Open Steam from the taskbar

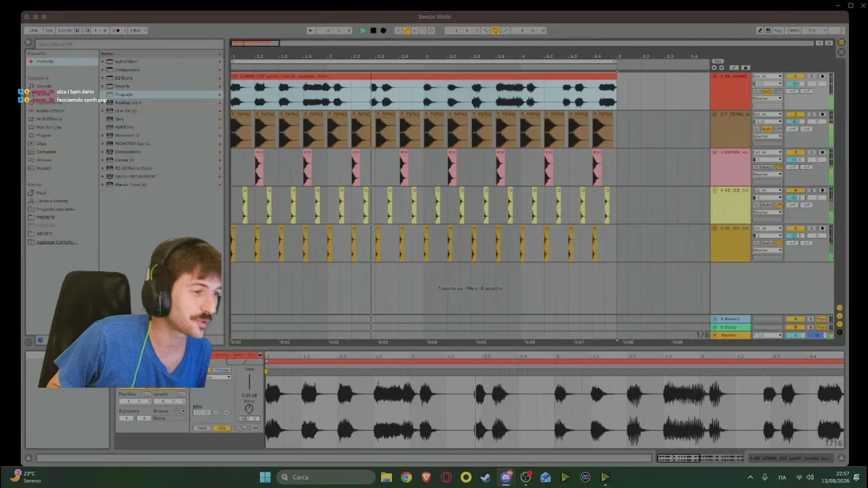(x=486, y=477)
